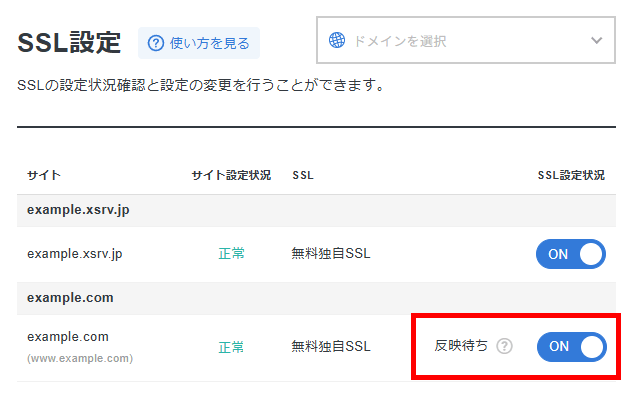Select the example.com group header row
Image resolution: width=636 pixels, height=398 pixels.
tap(316, 298)
